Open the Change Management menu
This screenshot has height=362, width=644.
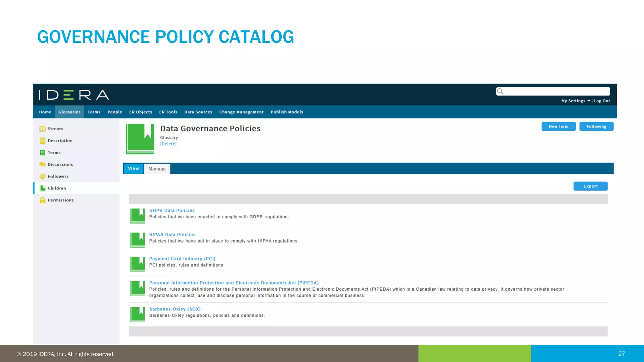tap(241, 112)
